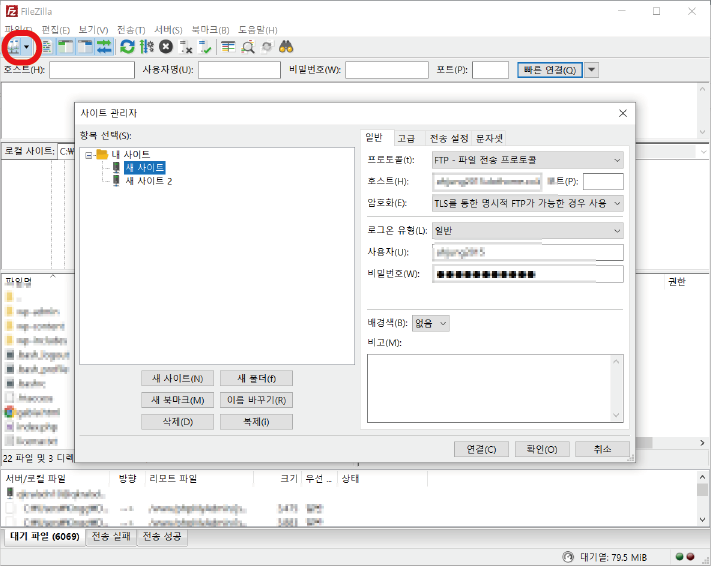The height and width of the screenshot is (566, 711).
Task: Click the 복제(I) button
Action: tap(256, 422)
